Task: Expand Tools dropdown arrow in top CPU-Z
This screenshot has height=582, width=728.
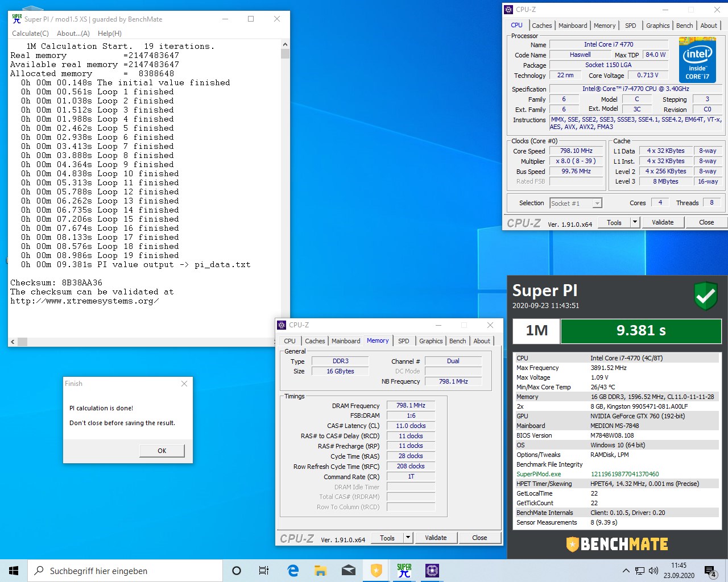Action: pos(635,222)
